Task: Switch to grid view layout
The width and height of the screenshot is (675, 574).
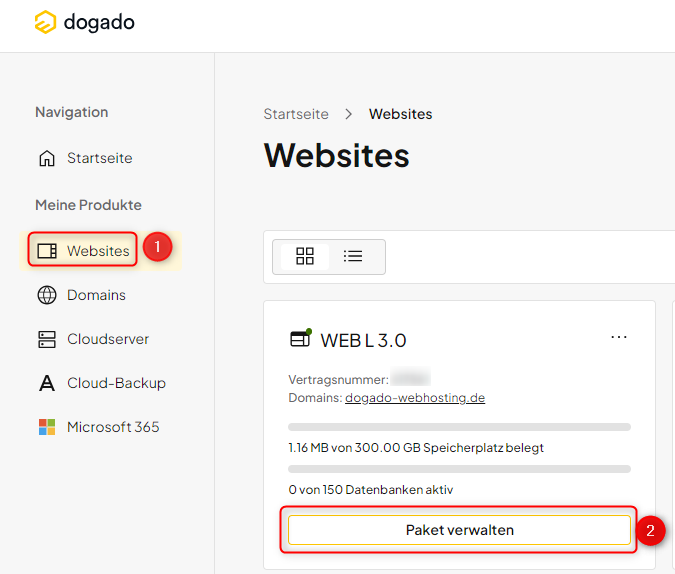Action: point(305,256)
